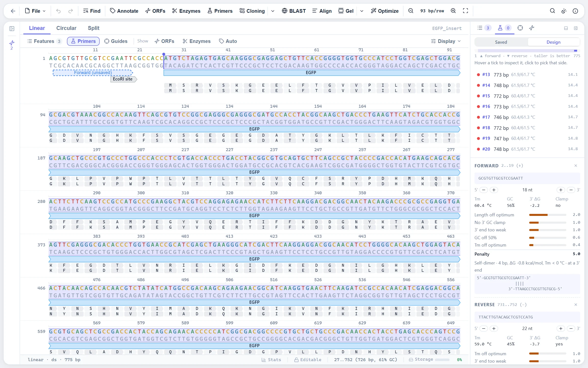The image size is (588, 368).
Task: Open the features list icon in right panel
Action: click(x=484, y=28)
